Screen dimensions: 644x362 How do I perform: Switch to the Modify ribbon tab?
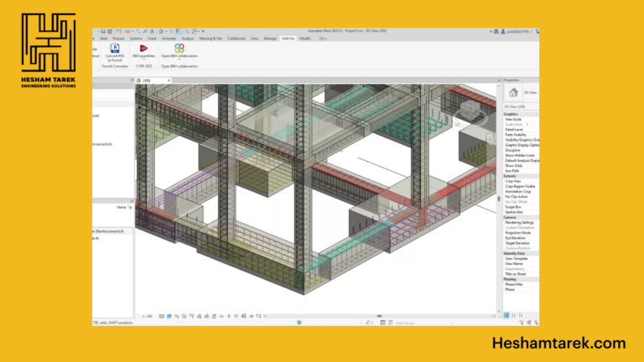[x=305, y=39]
